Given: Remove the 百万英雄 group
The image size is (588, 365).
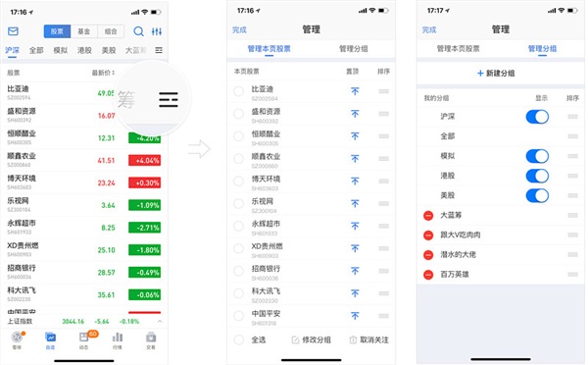Looking at the screenshot, I should pos(428,275).
